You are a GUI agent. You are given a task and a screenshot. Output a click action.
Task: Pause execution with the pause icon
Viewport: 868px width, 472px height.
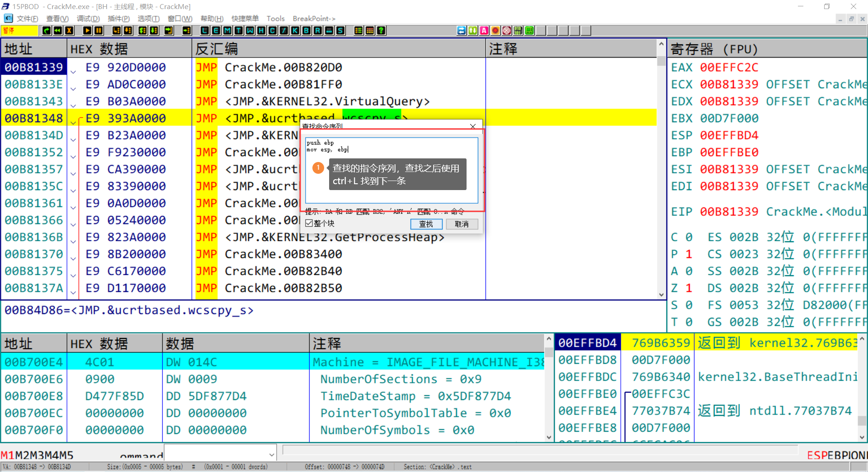99,30
